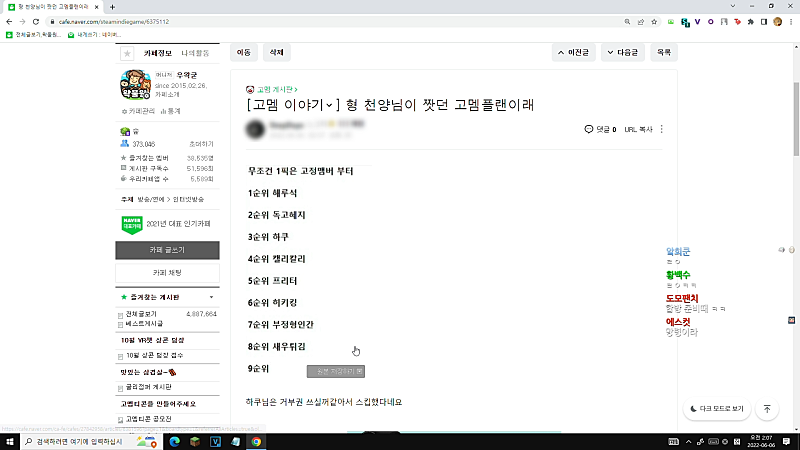The width and height of the screenshot is (800, 450).
Task: Reload the page in the browser
Action: coord(36,22)
